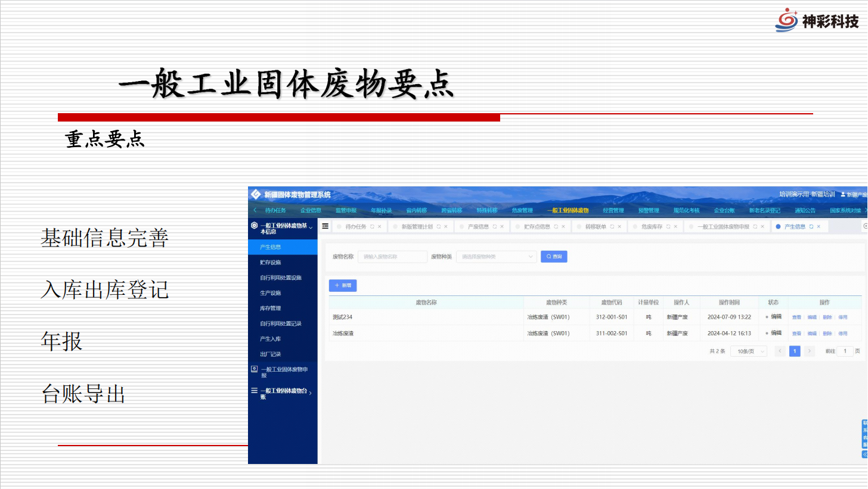
Task: Open 危废管理 in top navigation
Action: (x=522, y=210)
